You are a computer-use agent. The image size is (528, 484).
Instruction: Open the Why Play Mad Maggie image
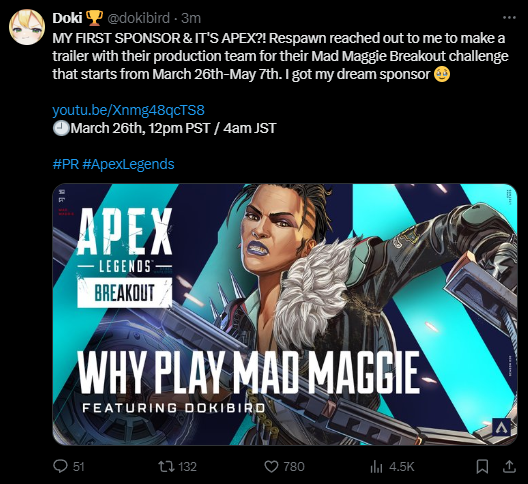coord(285,314)
